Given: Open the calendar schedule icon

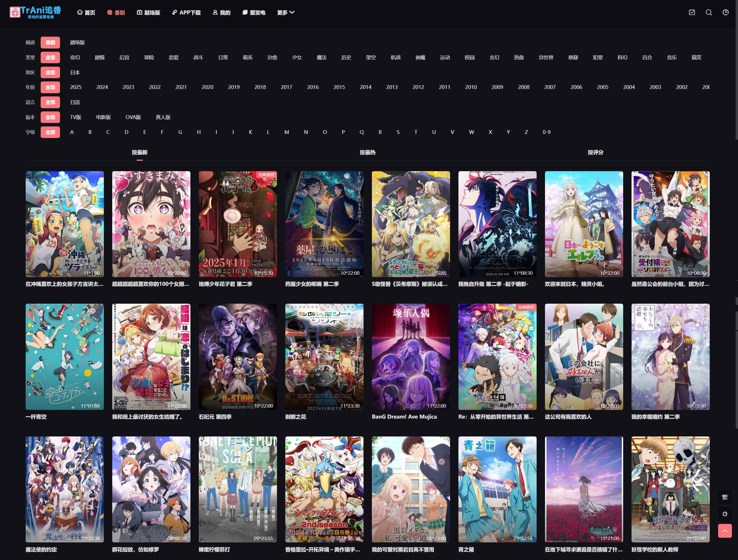Looking at the screenshot, I should pyautogui.click(x=692, y=12).
